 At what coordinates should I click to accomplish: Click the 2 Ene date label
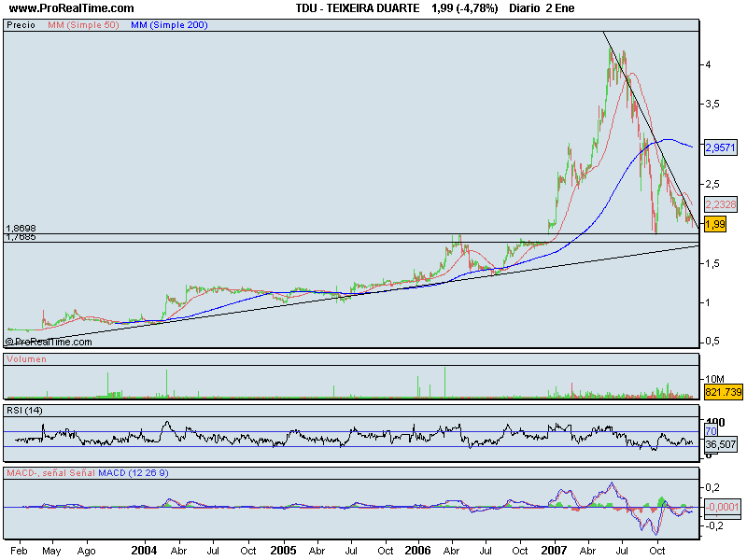click(x=560, y=8)
